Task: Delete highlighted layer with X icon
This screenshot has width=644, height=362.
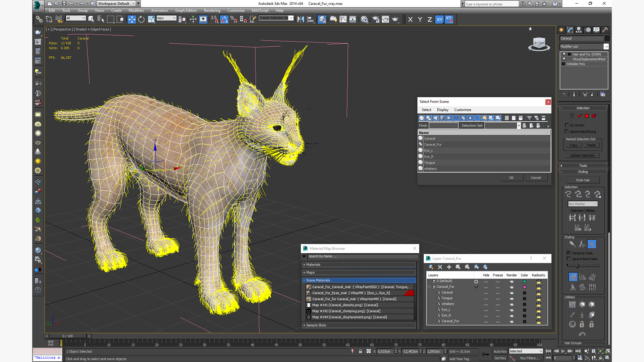Action: click(440, 267)
